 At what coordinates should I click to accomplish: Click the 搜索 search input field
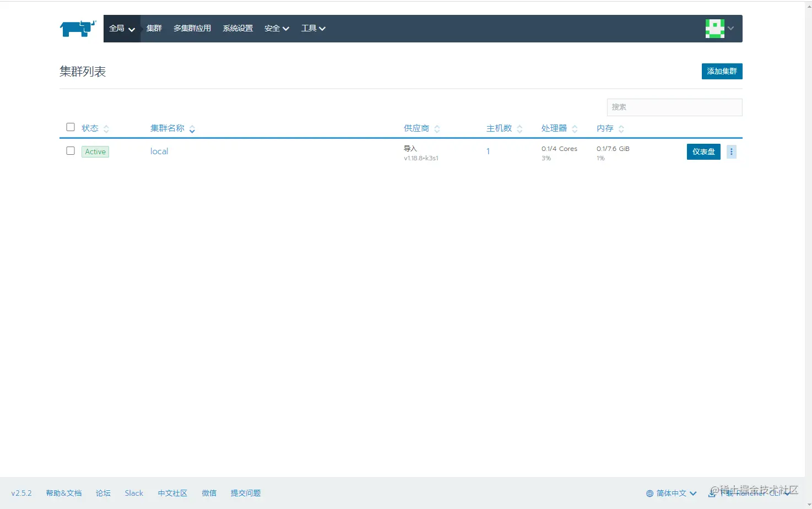point(674,107)
